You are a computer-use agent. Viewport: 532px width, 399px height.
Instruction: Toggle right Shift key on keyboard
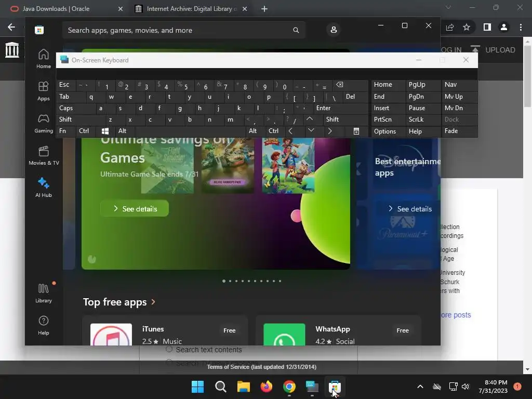tap(345, 119)
